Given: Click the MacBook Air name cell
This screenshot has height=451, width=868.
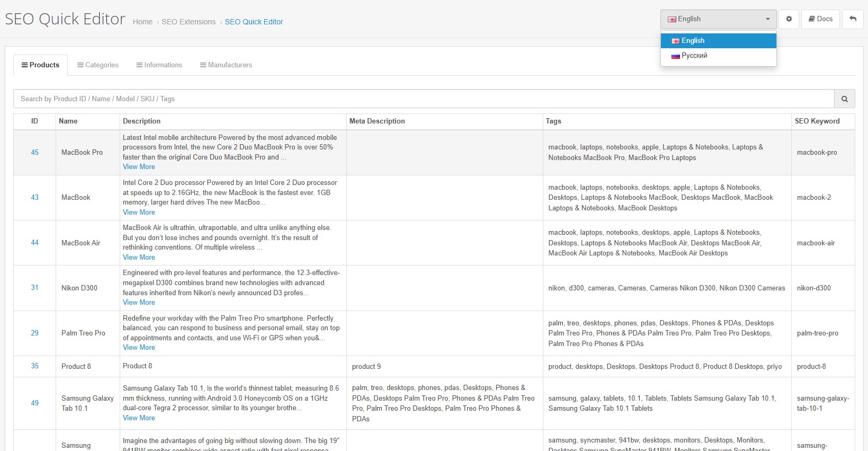Looking at the screenshot, I should click(x=88, y=243).
